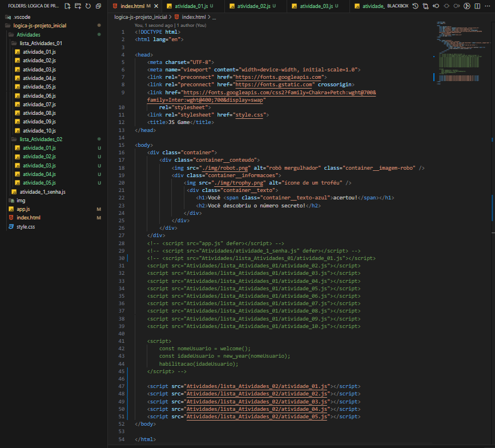The height and width of the screenshot is (448, 495).
Task: Close the index.html tab
Action: [x=156, y=6]
